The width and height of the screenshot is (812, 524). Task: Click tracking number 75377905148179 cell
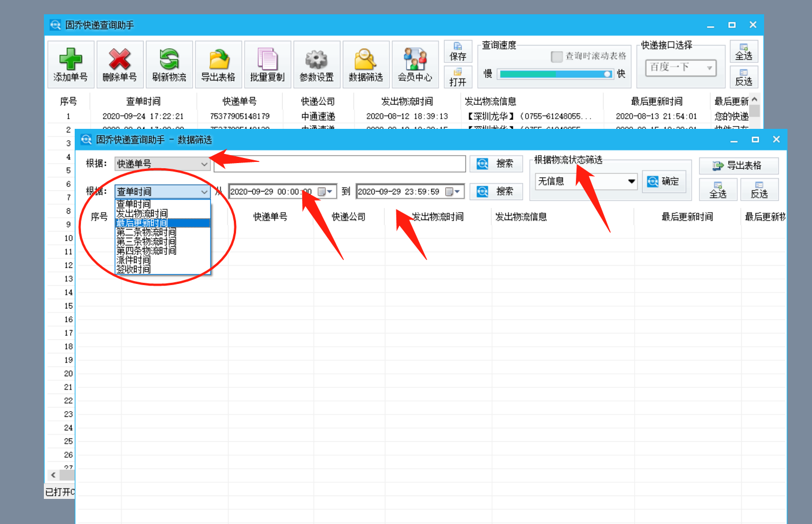click(x=239, y=116)
